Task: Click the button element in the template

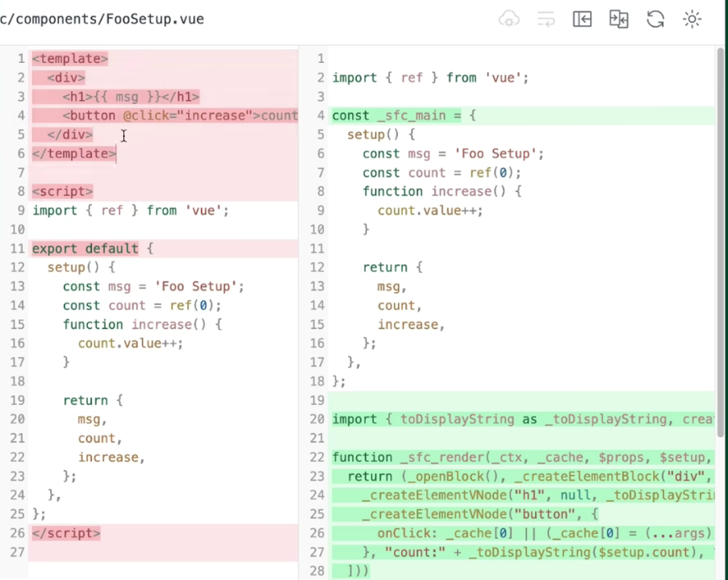Action: [x=161, y=115]
